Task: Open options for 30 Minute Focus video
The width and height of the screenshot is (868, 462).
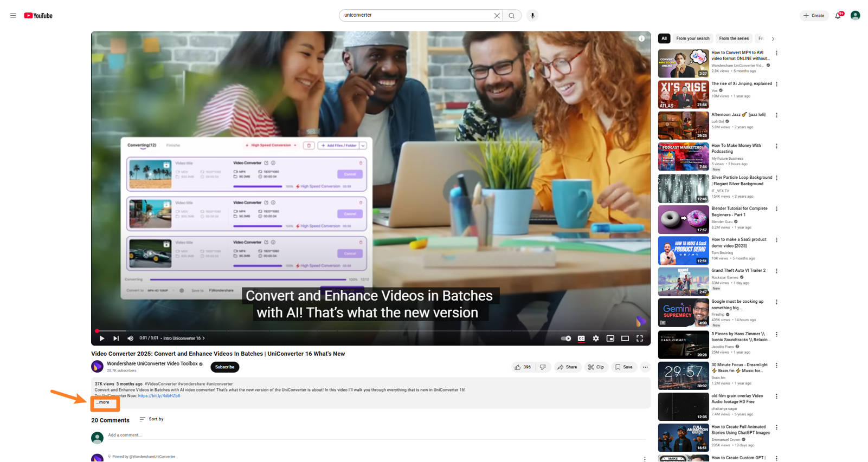Action: 776,365
